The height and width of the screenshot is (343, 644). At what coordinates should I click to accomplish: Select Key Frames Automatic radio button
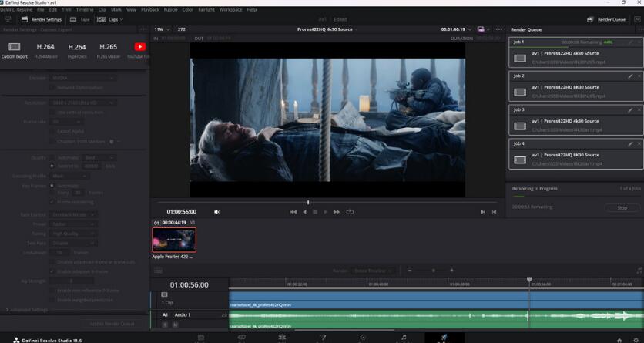pos(52,186)
